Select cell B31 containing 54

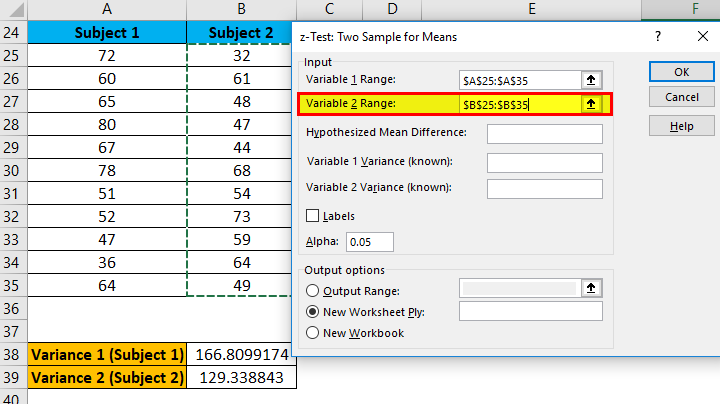point(239,193)
